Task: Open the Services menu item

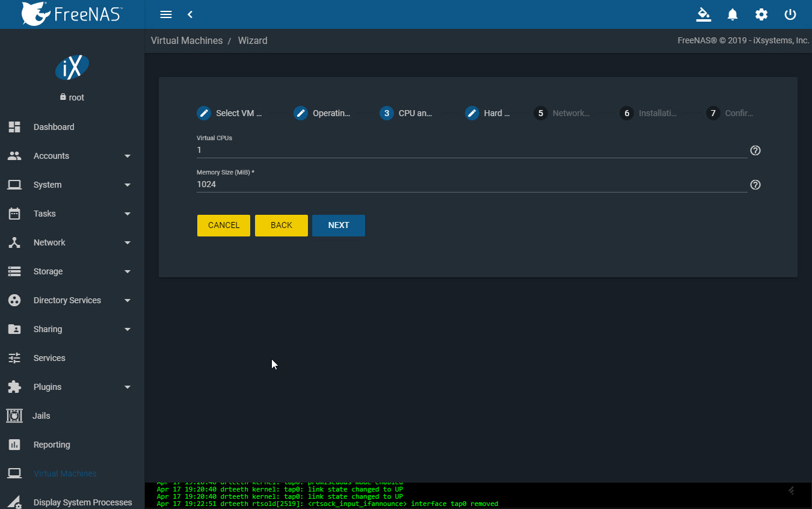Action: (x=49, y=358)
